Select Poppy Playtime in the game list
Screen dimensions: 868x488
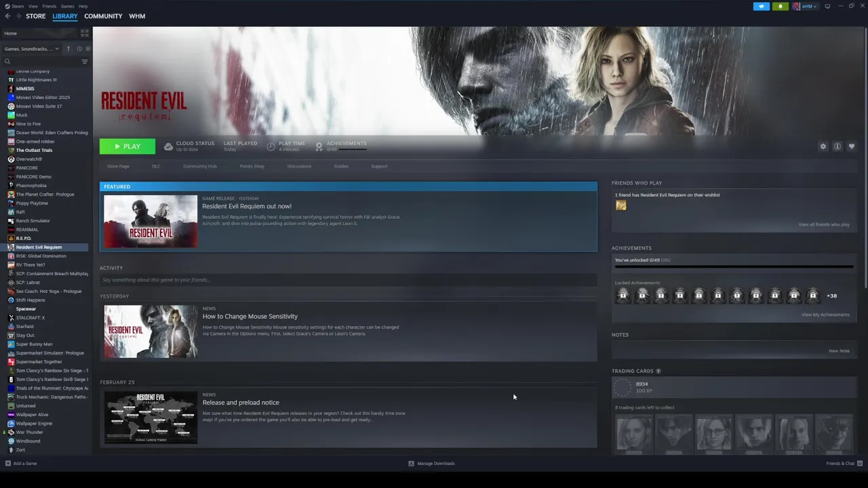click(x=32, y=203)
